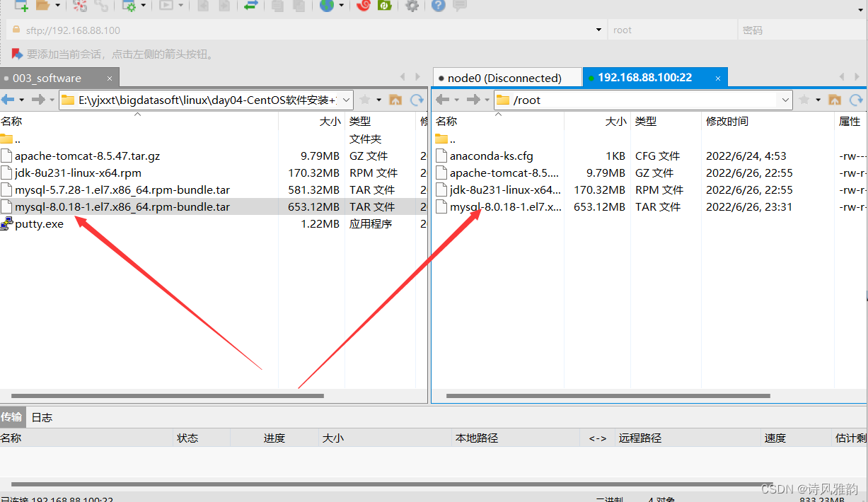Switch to the 日志 log tab
This screenshot has width=868, height=502.
[x=42, y=417]
